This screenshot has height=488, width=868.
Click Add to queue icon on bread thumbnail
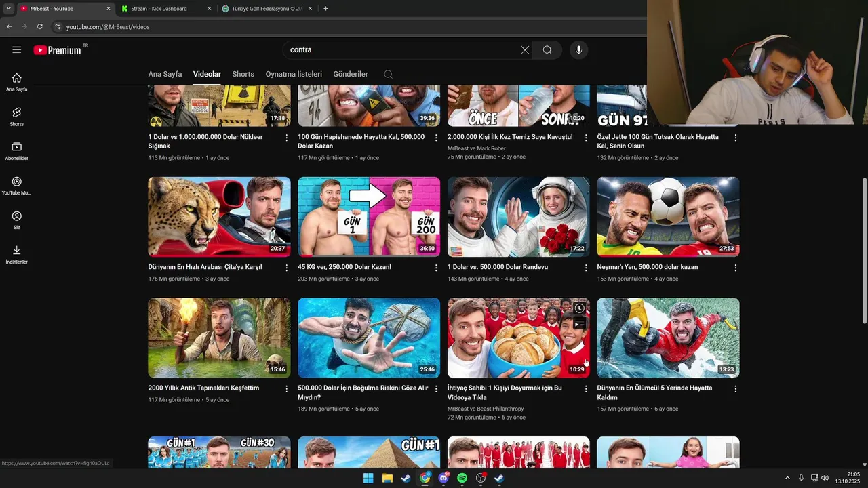[579, 324]
